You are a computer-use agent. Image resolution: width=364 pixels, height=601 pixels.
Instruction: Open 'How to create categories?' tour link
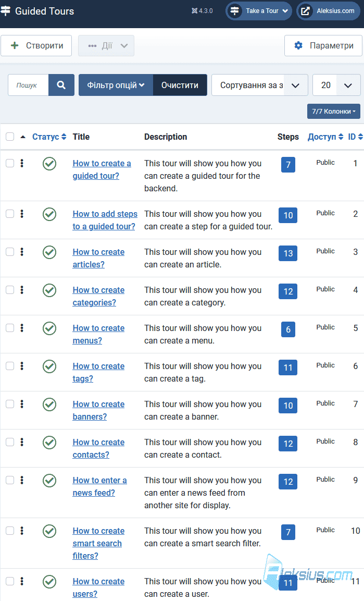[98, 296]
